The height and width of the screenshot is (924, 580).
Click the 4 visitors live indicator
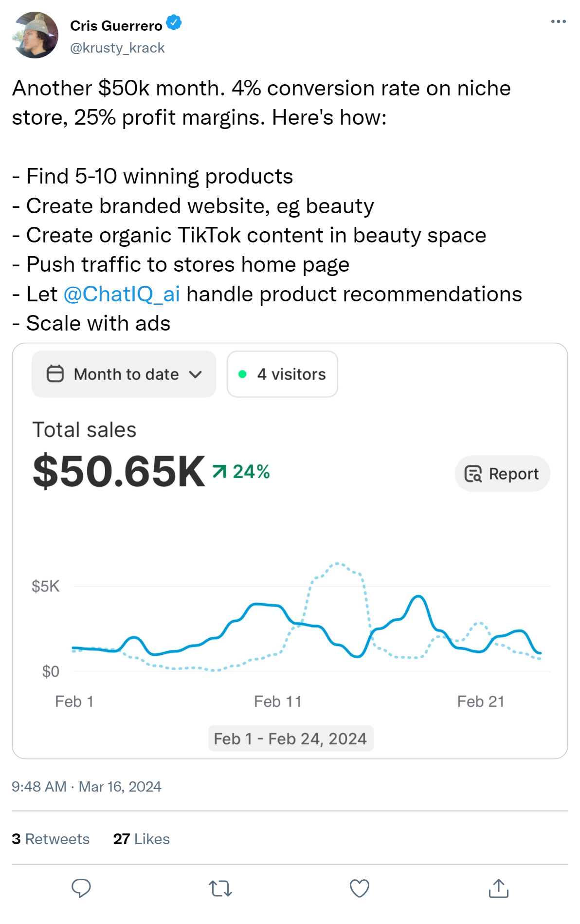point(282,374)
